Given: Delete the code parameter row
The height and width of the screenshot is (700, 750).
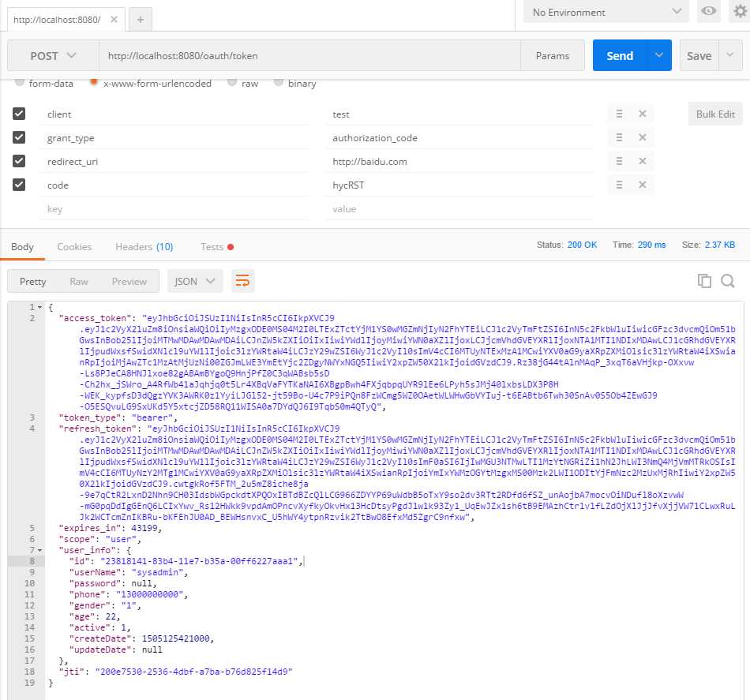Looking at the screenshot, I should click(643, 185).
